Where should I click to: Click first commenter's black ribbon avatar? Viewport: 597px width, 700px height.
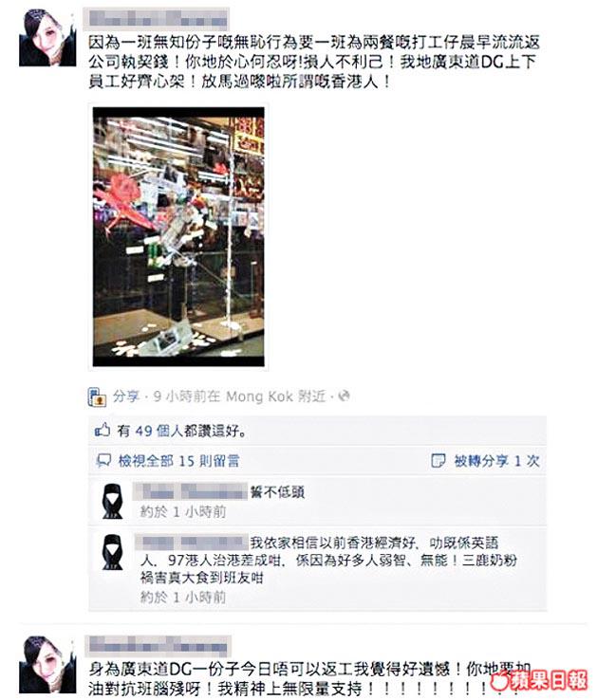click(112, 500)
